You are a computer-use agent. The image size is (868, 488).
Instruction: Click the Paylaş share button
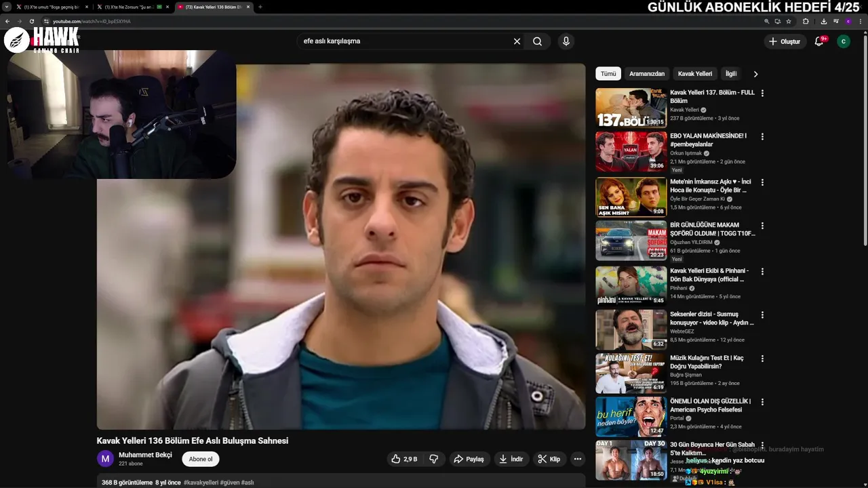[x=469, y=459]
